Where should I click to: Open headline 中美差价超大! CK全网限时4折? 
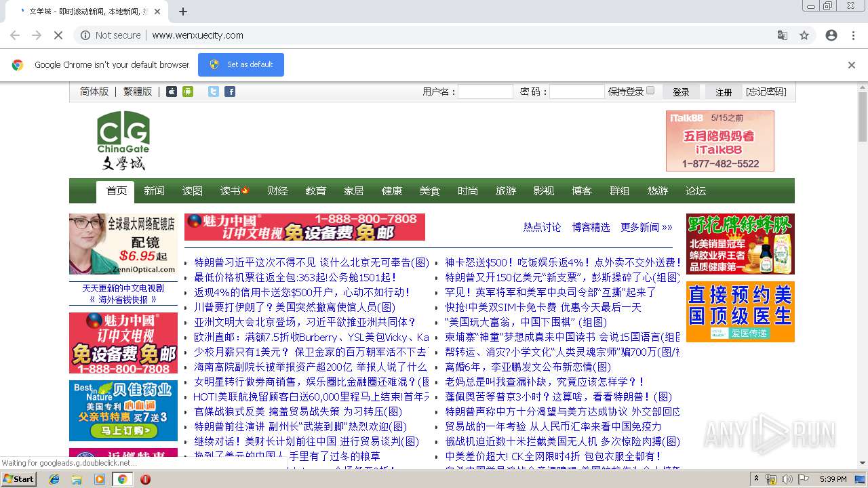click(x=553, y=456)
